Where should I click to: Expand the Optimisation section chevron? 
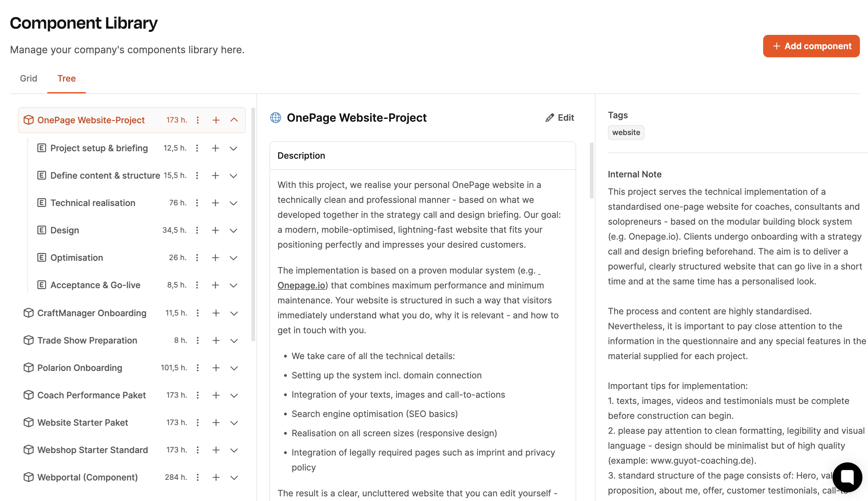pos(234,258)
